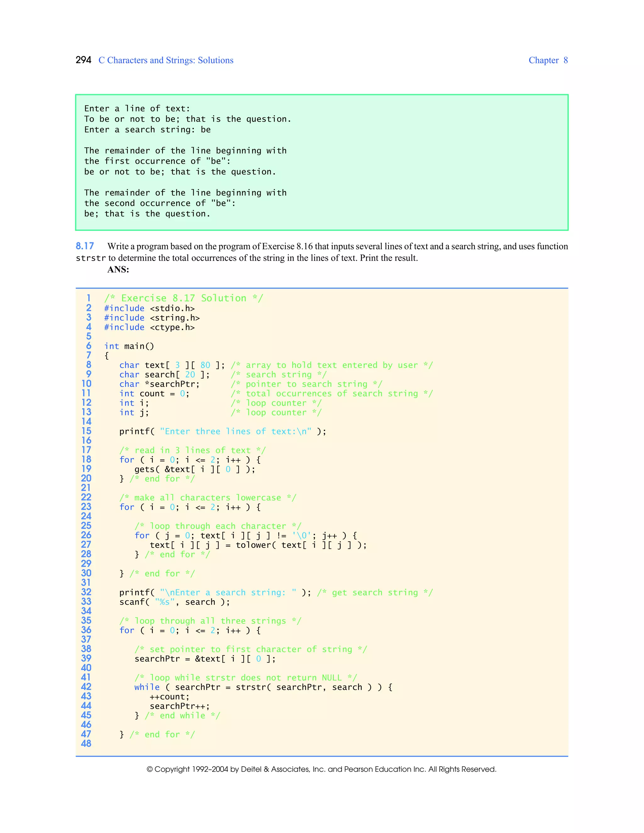Screen dimensions: 644x833
Task: Click 'the second occurrence of "be":' line
Action: pos(160,203)
